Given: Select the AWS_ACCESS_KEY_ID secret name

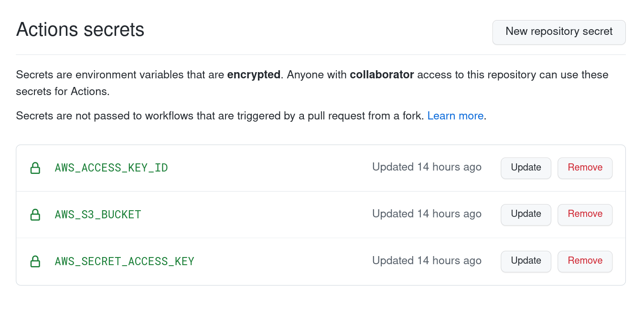Looking at the screenshot, I should 111,168.
